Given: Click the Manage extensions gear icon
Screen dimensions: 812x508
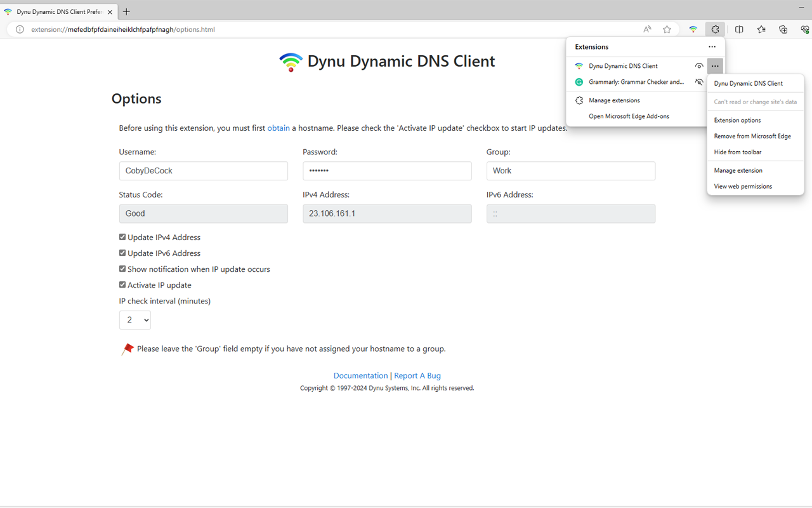Looking at the screenshot, I should tap(579, 100).
